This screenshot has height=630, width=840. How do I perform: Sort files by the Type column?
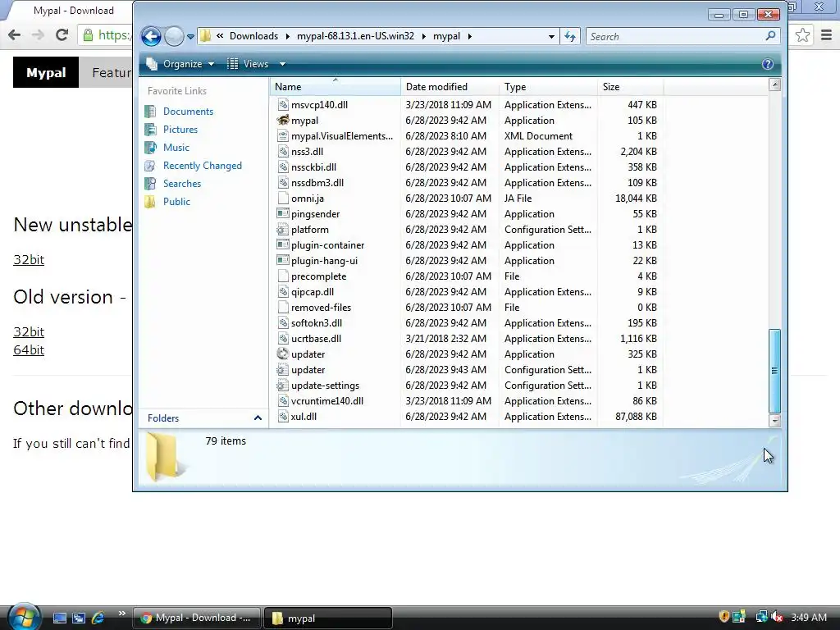(548, 87)
